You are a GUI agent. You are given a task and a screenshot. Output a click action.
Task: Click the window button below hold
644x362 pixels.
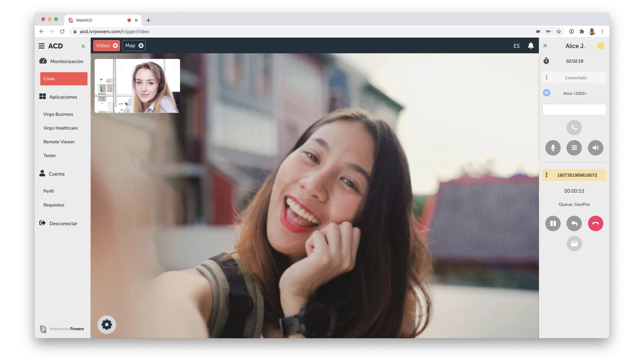574,244
